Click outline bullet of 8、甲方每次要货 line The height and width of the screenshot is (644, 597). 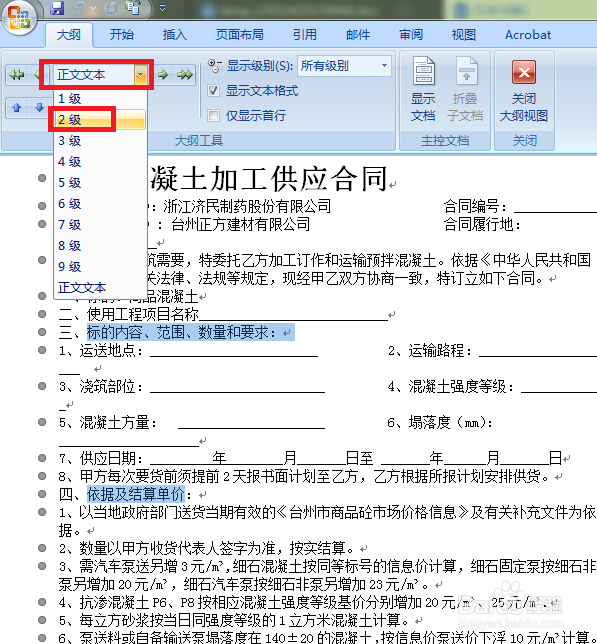click(x=42, y=476)
